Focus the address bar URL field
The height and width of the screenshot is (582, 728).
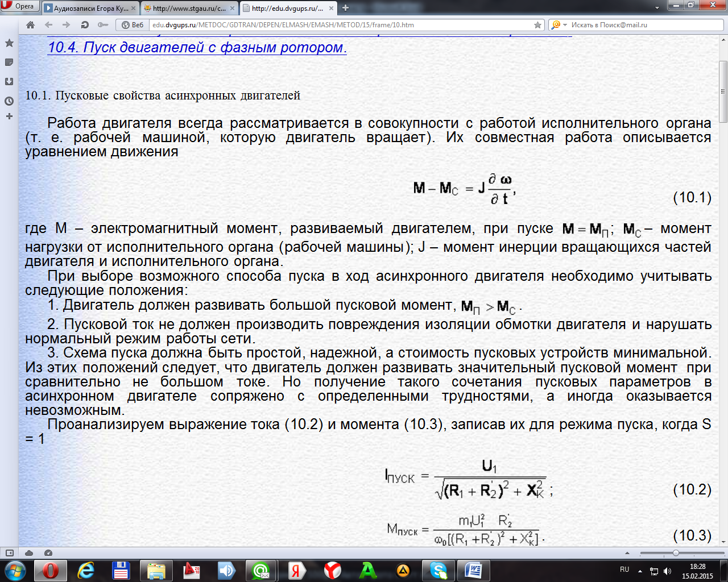click(341, 25)
